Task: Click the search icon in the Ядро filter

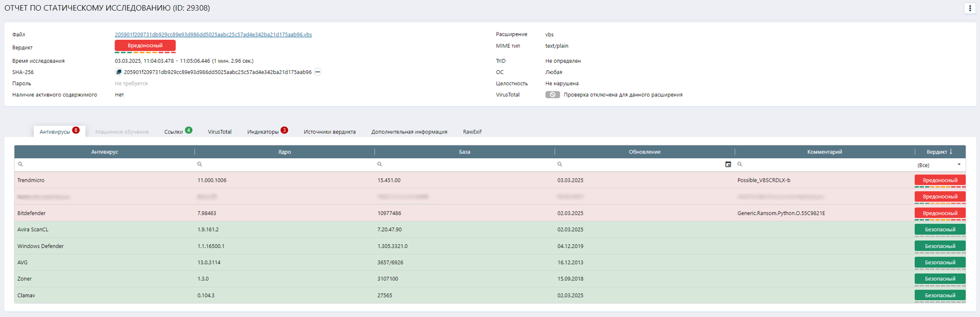Action: point(199,164)
